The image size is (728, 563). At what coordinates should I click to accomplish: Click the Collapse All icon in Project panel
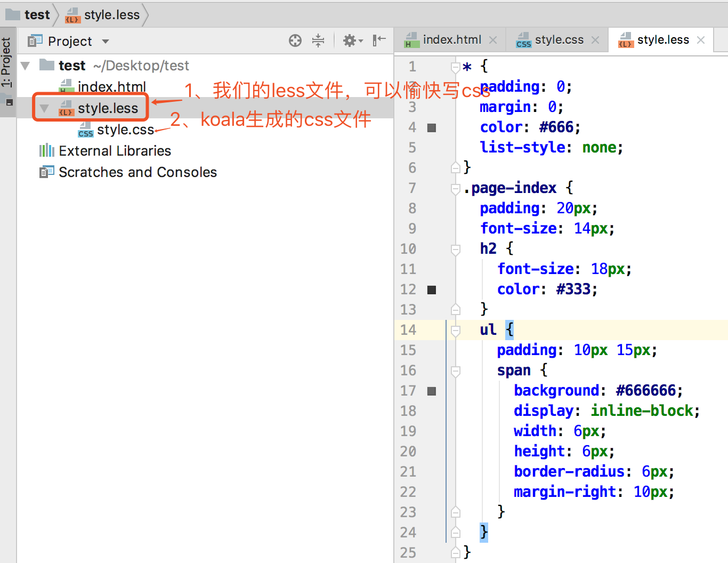coord(318,41)
